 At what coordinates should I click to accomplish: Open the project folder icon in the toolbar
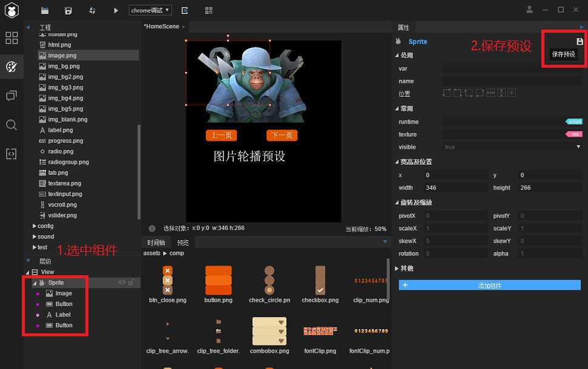click(45, 10)
